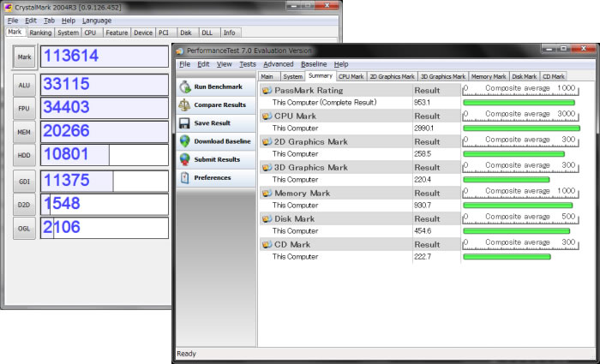Run all tests with CrystalMark Mark button

click(24, 57)
